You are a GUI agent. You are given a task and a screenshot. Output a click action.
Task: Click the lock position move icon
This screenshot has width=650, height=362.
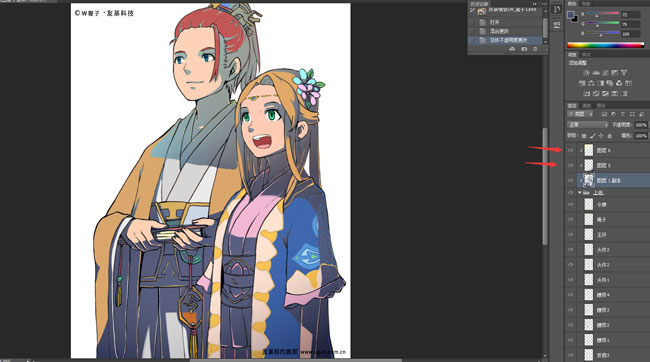pyautogui.click(x=601, y=136)
